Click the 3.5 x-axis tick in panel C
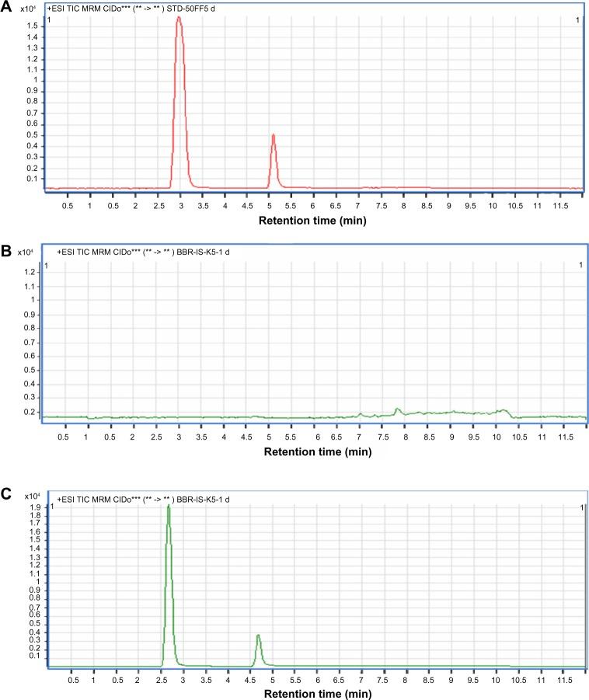The height and width of the screenshot is (700, 589). 206,681
